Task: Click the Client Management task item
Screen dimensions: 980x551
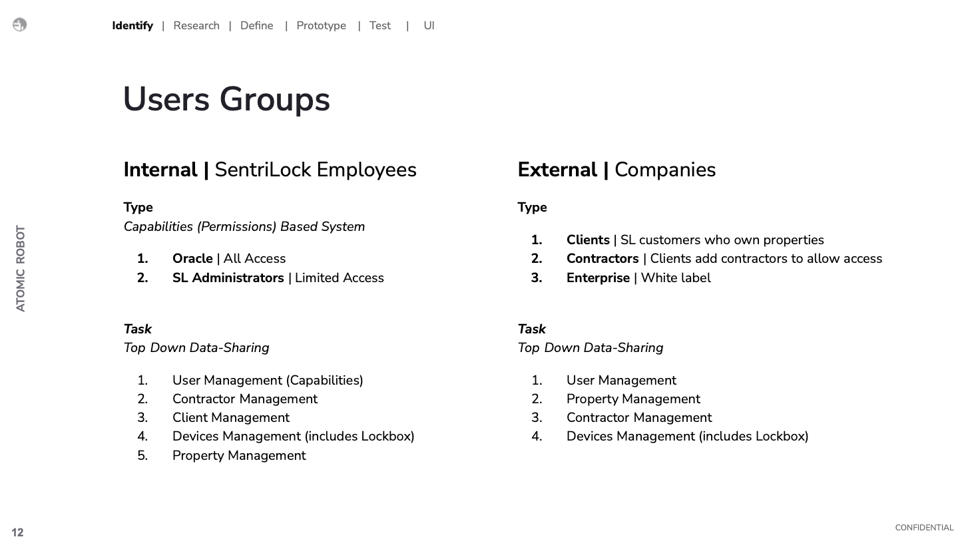Action: click(230, 418)
